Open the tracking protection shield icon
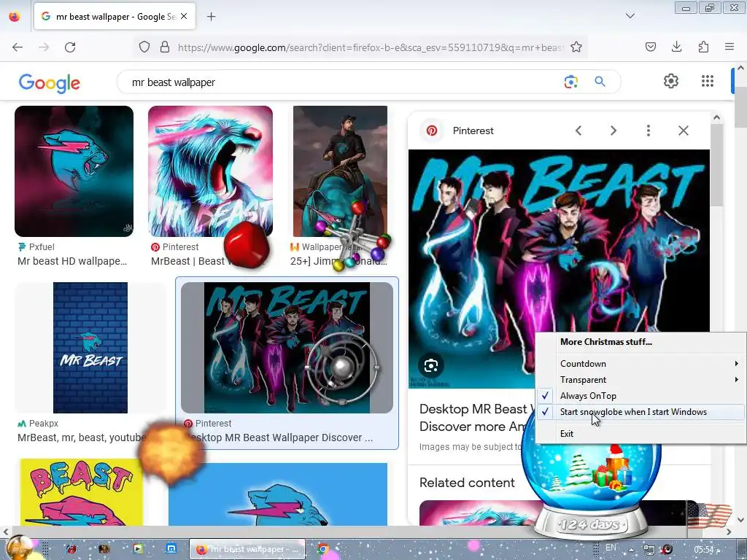 pos(144,47)
